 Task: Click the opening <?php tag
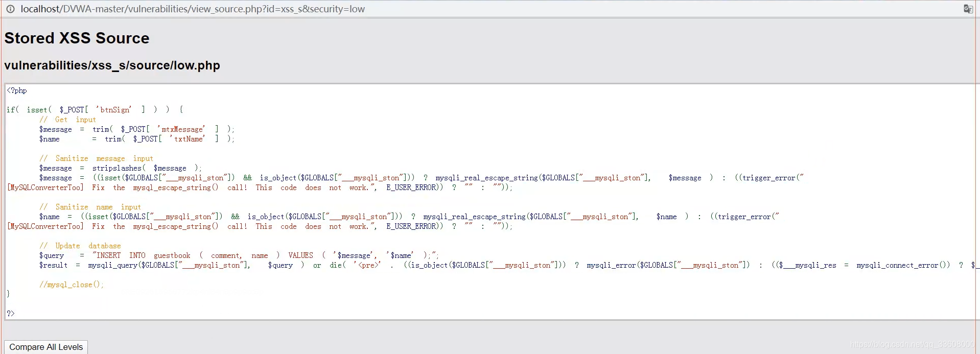[x=17, y=90]
